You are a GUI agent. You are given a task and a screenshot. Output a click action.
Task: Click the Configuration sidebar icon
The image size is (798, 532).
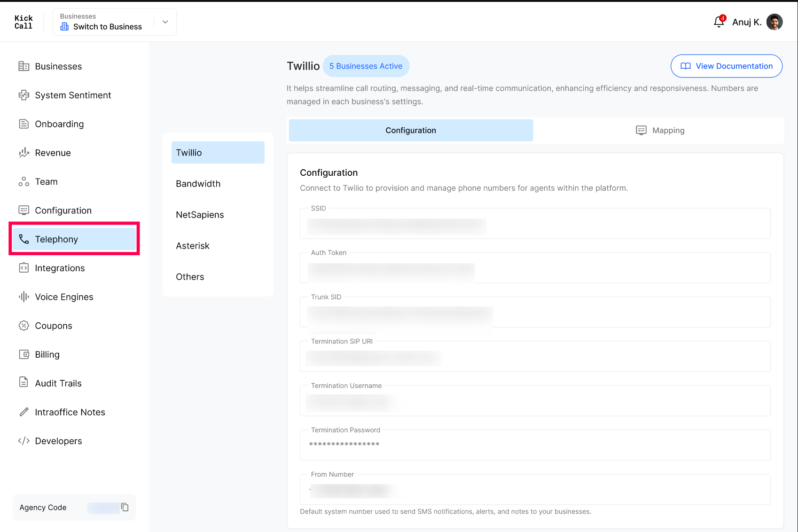(23, 210)
